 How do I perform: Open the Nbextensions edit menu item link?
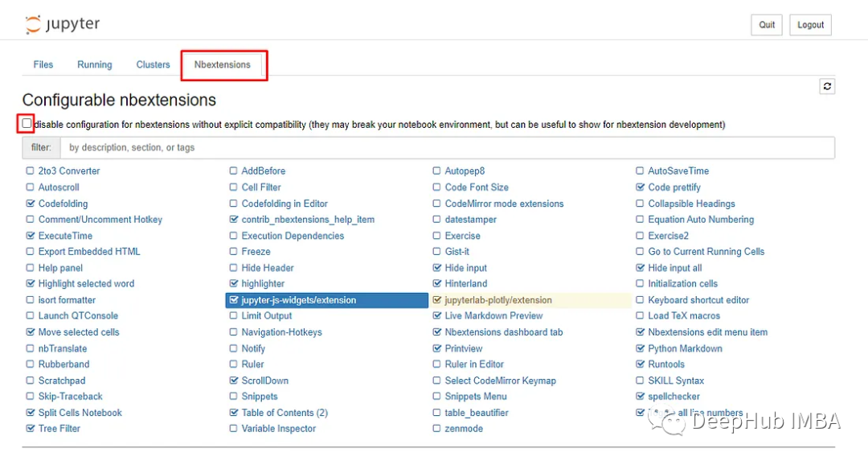pos(708,332)
